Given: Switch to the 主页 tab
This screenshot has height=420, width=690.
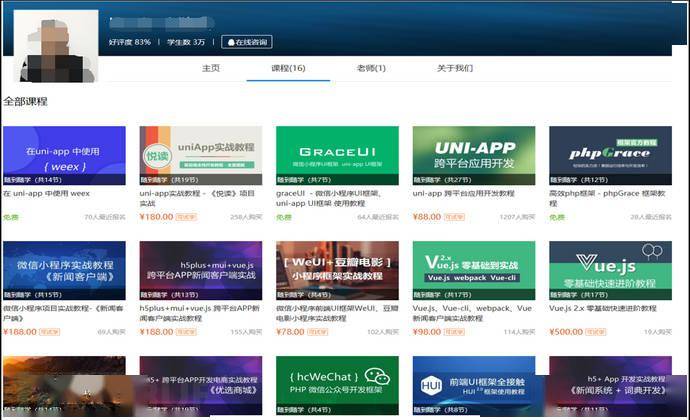Looking at the screenshot, I should tap(211, 68).
